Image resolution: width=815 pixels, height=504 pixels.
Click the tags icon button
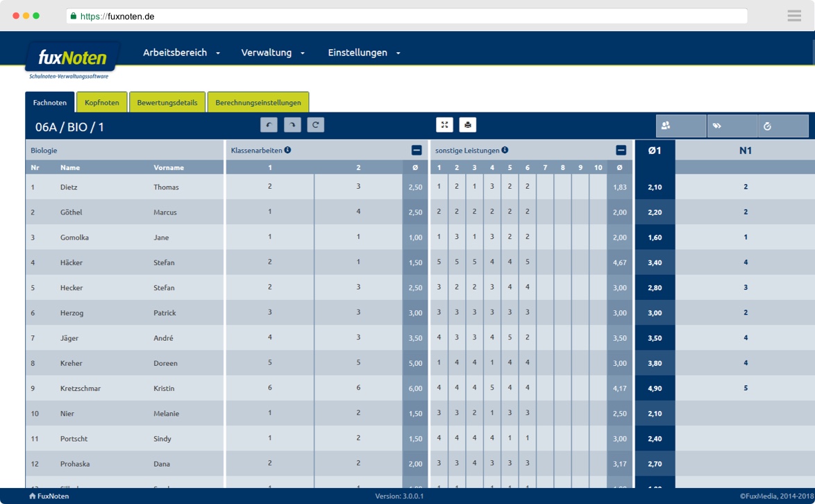point(732,126)
